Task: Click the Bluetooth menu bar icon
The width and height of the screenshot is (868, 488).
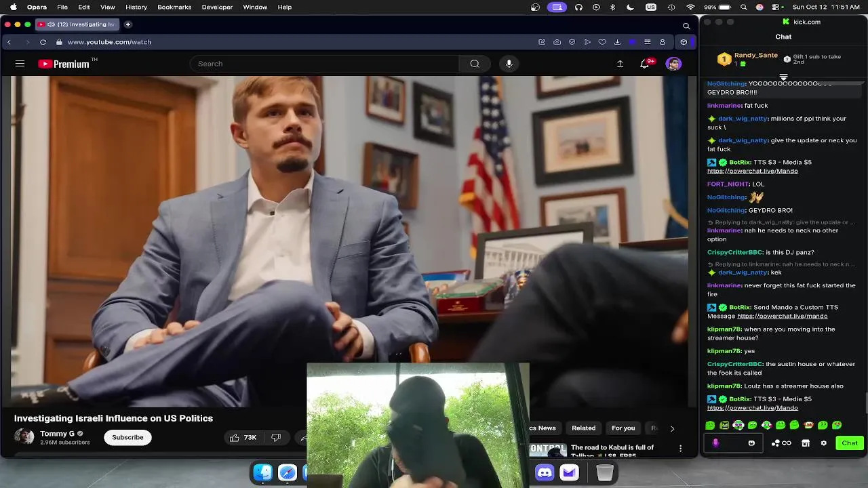Action: click(x=612, y=7)
